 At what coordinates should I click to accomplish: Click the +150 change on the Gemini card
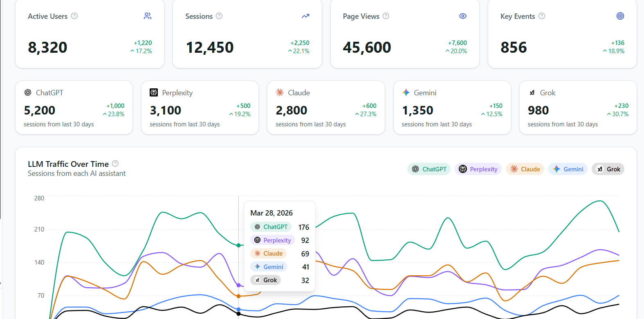point(496,106)
